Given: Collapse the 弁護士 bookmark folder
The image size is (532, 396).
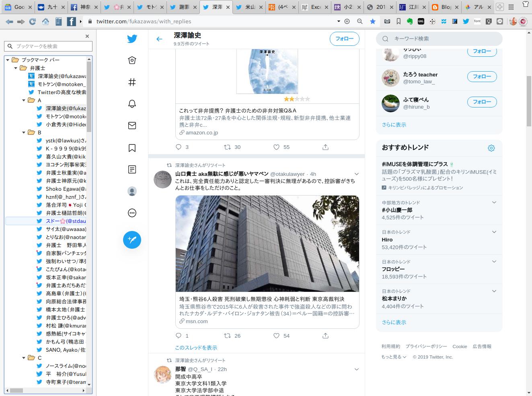Looking at the screenshot, I should (x=16, y=68).
